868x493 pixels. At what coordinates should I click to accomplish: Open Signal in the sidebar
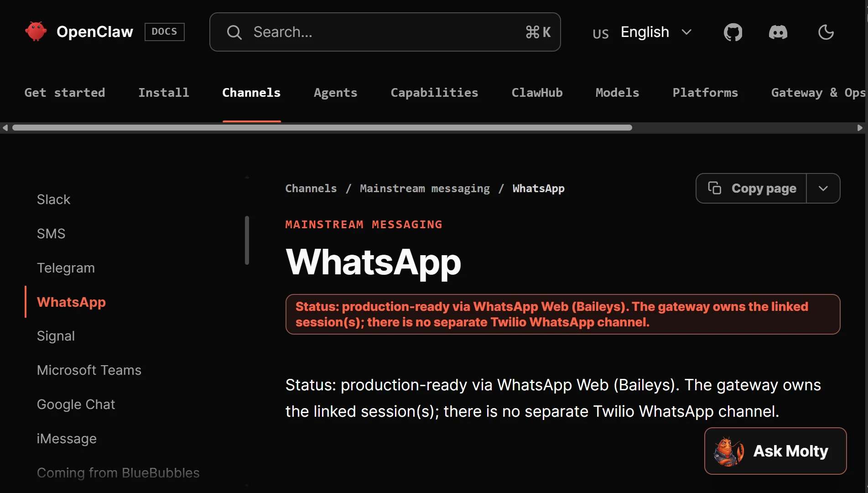coord(56,336)
